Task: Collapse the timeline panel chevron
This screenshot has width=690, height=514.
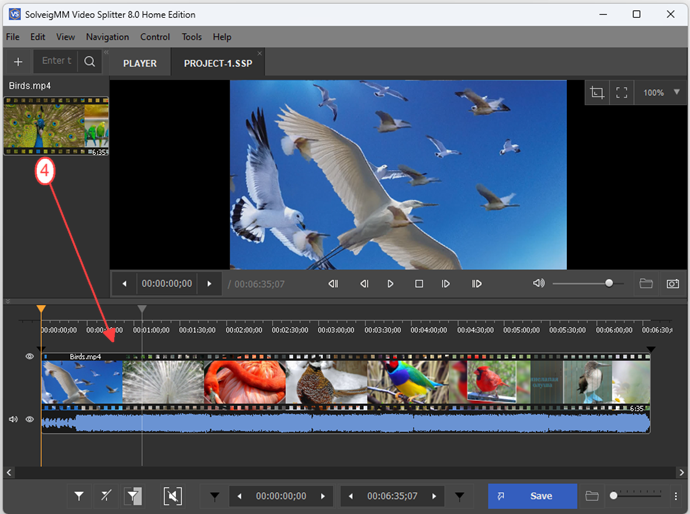Action: (x=7, y=301)
